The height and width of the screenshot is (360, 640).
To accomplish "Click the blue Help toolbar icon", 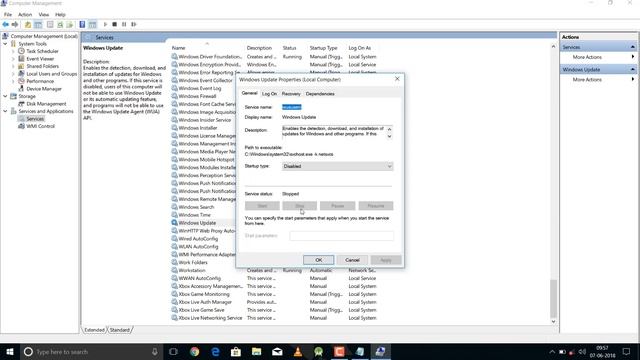I will 82,24.
